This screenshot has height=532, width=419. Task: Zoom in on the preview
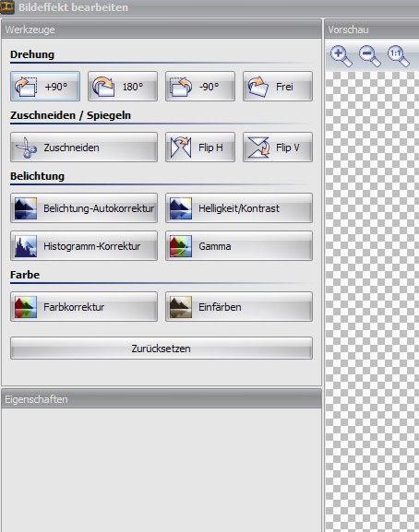pos(341,56)
